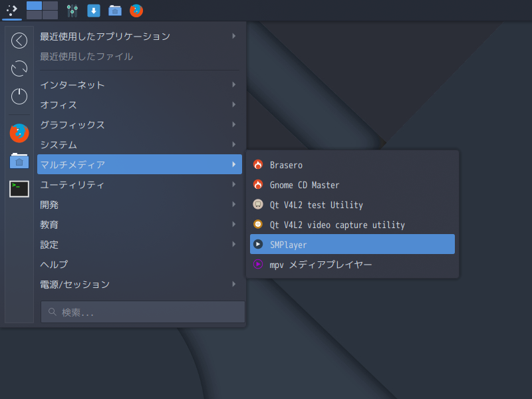This screenshot has width=532, height=399.
Task: Click the Qt V4L2 video capture utility icon
Action: click(258, 224)
